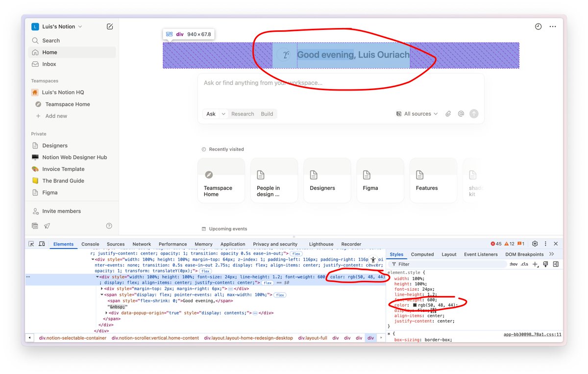Screen dimensions: 588x374
Task: Open the help question mark icon
Action: click(109, 226)
